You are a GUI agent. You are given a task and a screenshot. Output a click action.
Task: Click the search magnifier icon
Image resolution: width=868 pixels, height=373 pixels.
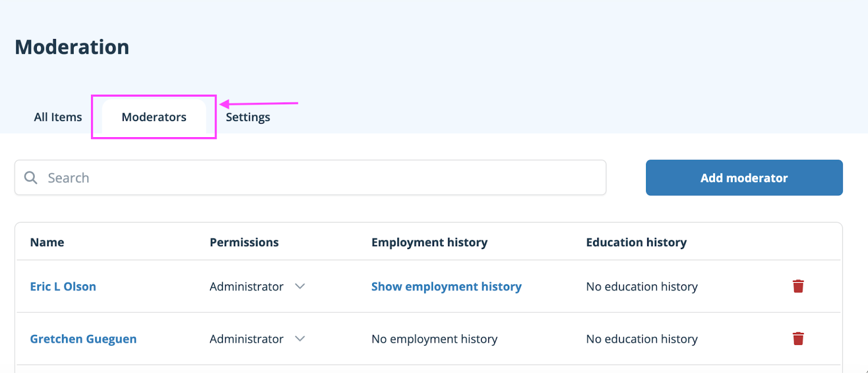tap(31, 178)
